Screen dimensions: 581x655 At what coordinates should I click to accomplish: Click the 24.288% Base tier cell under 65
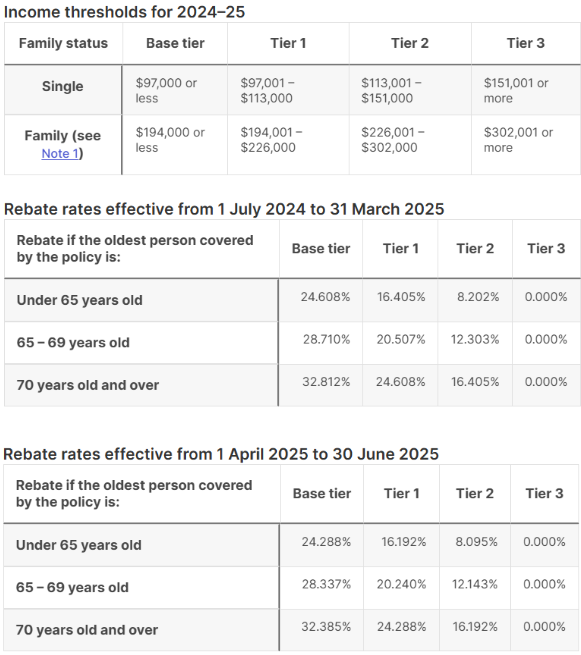[x=321, y=545]
